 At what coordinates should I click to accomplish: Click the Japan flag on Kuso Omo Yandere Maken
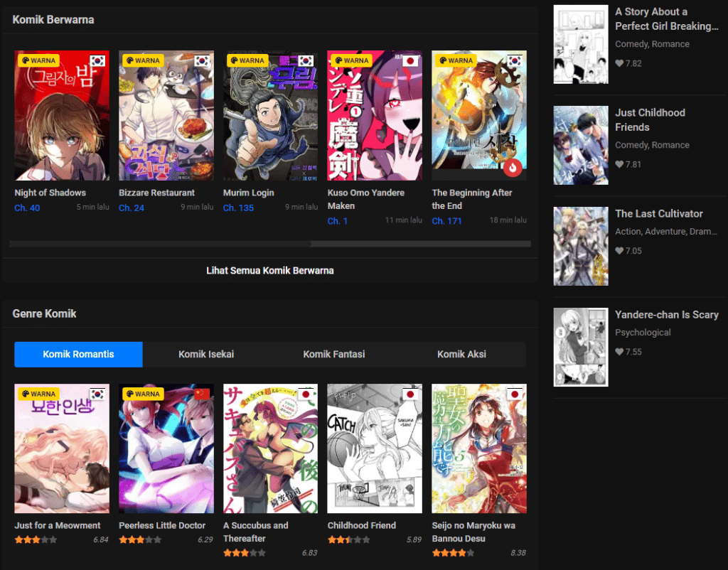[x=410, y=61]
